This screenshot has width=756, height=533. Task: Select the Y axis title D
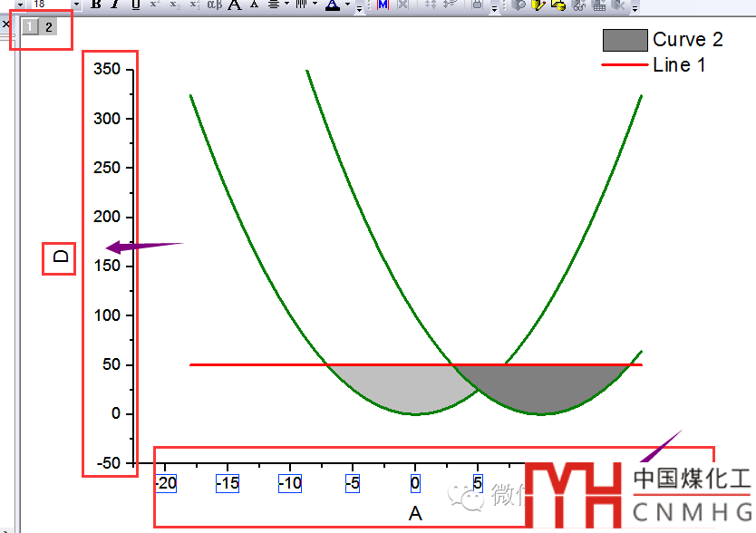click(61, 257)
